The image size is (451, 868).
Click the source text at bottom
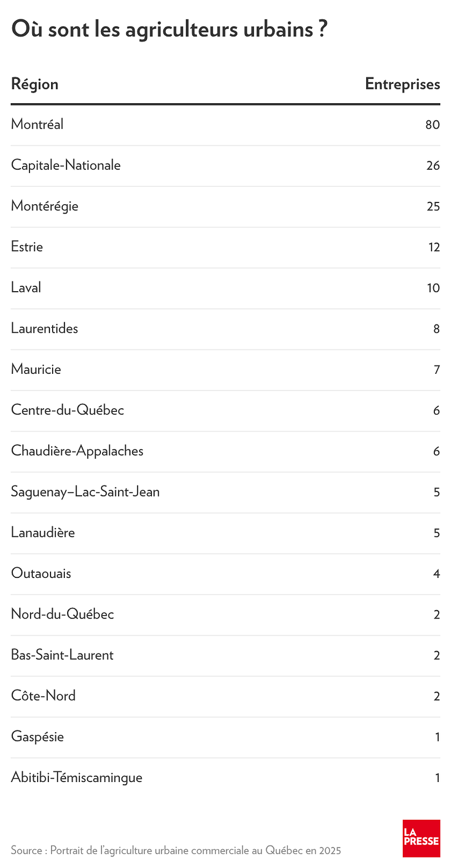[x=176, y=850]
